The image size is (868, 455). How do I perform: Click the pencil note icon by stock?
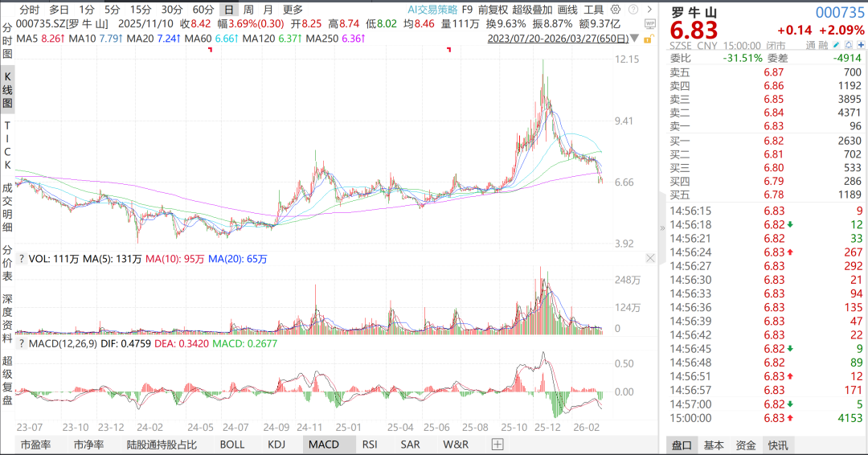point(837,45)
